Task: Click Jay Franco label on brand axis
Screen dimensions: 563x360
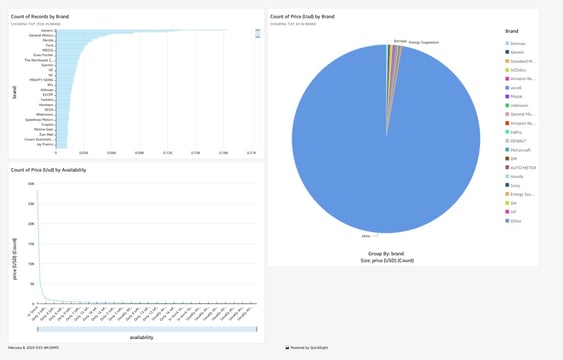Action: [x=45, y=144]
